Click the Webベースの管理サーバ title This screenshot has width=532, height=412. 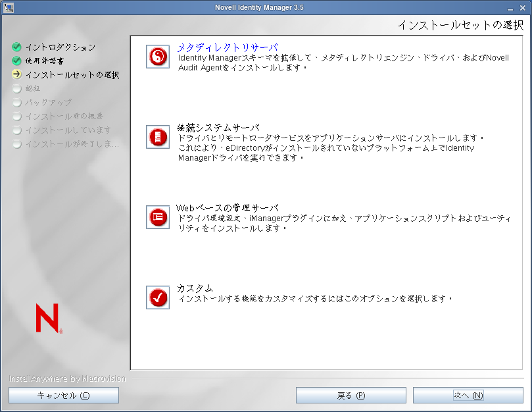point(228,208)
